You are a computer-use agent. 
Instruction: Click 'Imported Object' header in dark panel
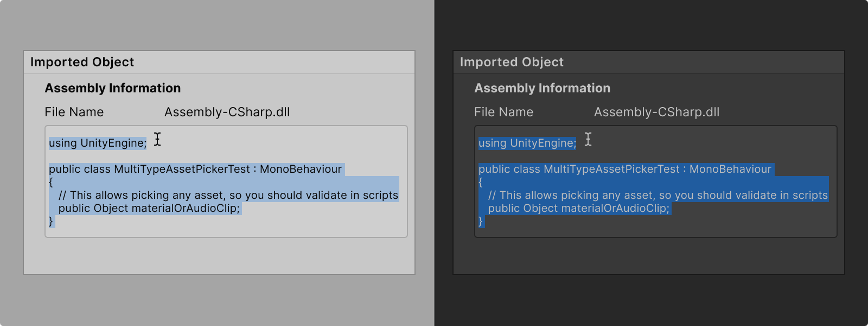pos(512,62)
